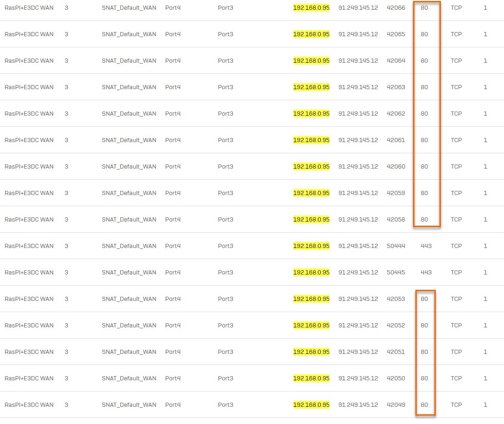Click the port number 42062
The image size is (504, 424).
[x=396, y=114]
